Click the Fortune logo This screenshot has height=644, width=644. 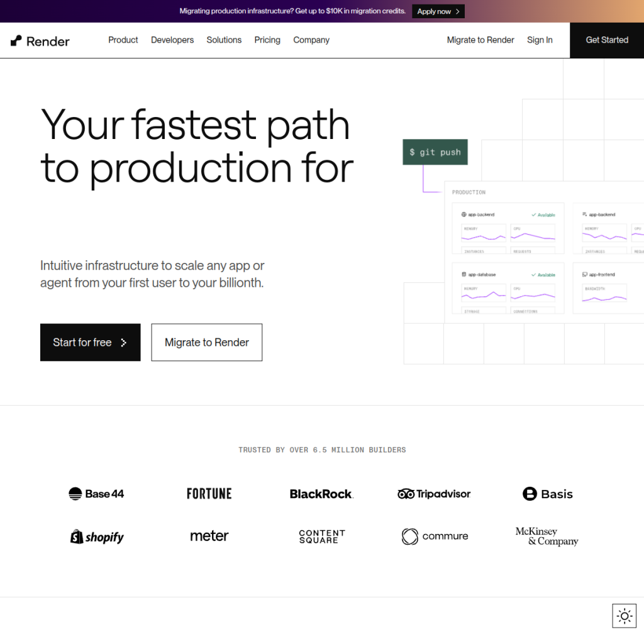coord(209,493)
